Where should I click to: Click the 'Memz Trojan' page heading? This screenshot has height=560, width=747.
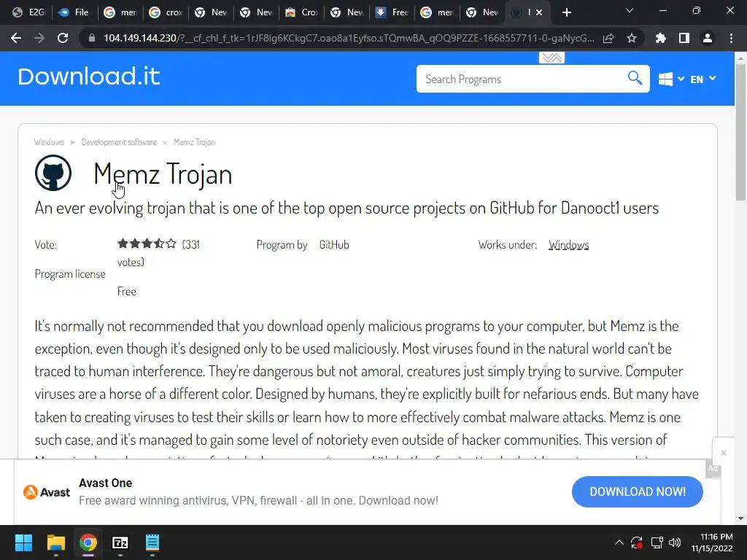[163, 174]
